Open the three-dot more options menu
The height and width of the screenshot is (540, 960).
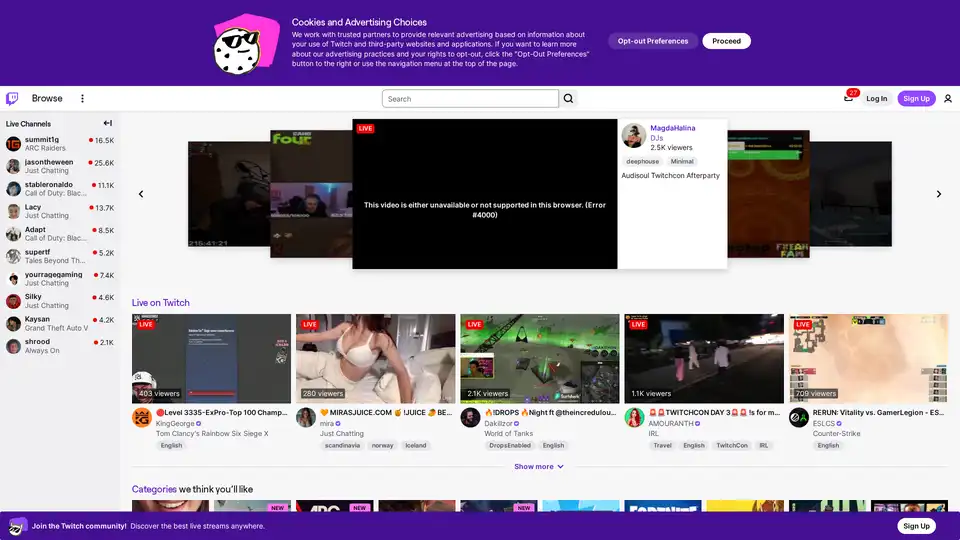coord(82,99)
